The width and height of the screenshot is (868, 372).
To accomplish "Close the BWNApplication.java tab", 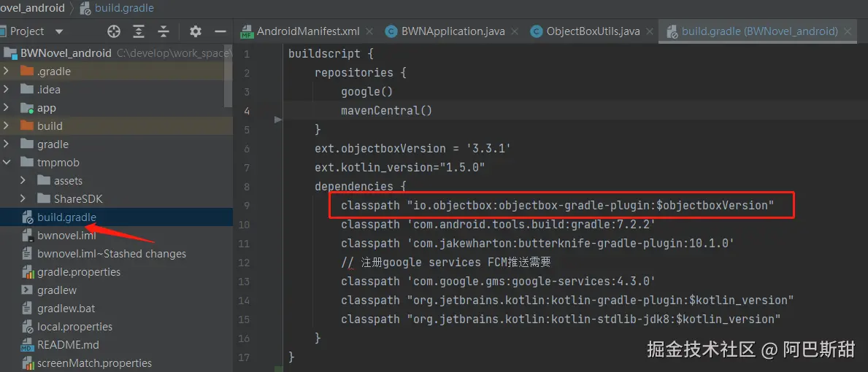I will pos(515,32).
